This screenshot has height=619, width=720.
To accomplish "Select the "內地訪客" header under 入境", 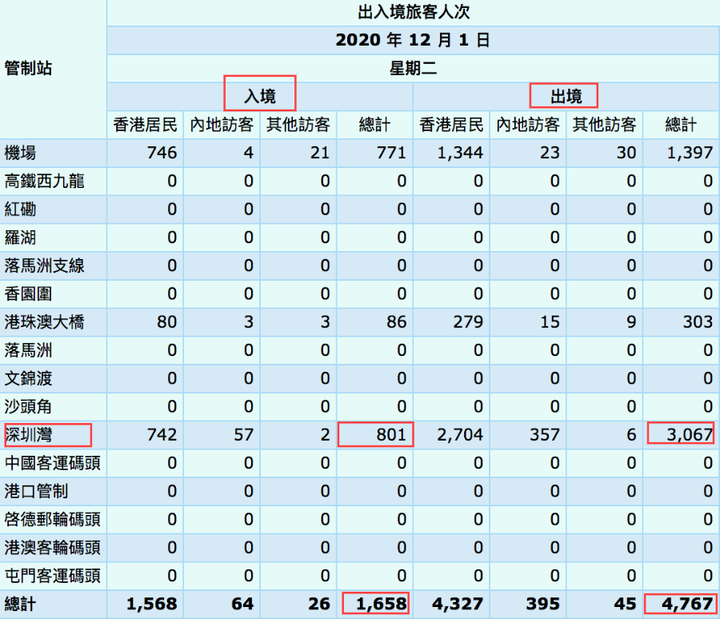I will pyautogui.click(x=222, y=124).
